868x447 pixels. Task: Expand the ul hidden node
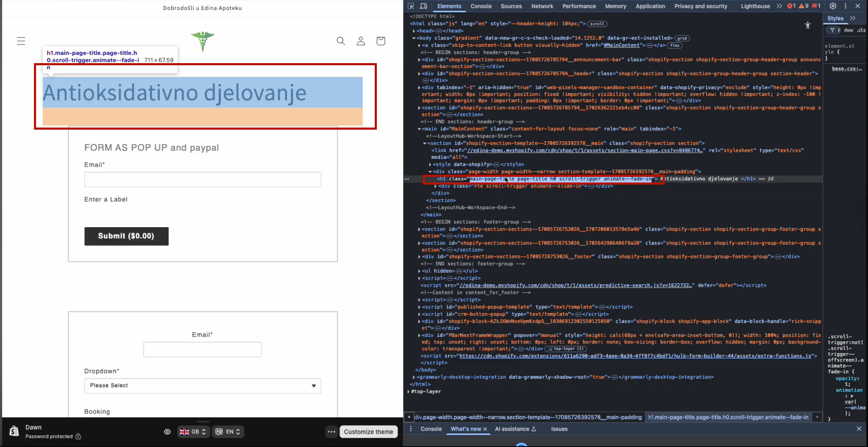click(x=419, y=271)
